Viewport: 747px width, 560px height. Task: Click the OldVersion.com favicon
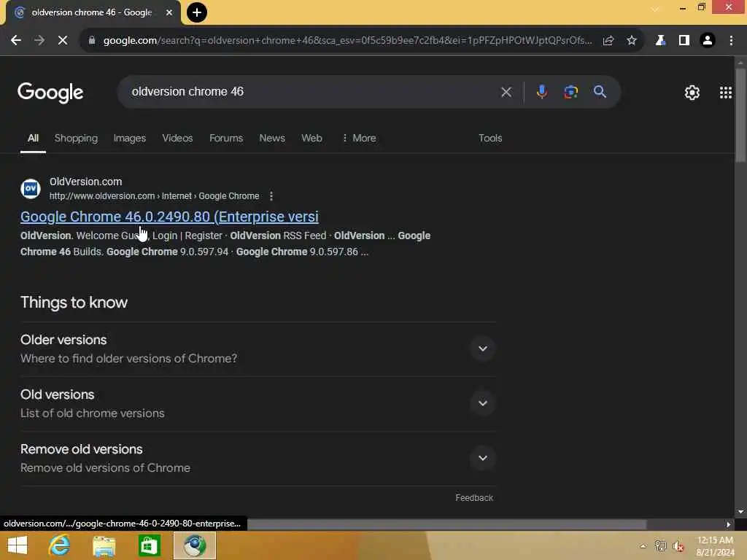[31, 189]
